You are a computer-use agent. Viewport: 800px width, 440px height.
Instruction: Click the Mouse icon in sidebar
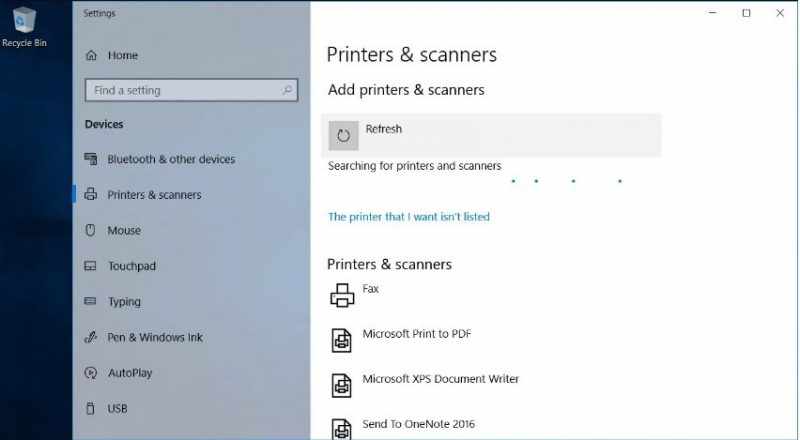(x=90, y=230)
